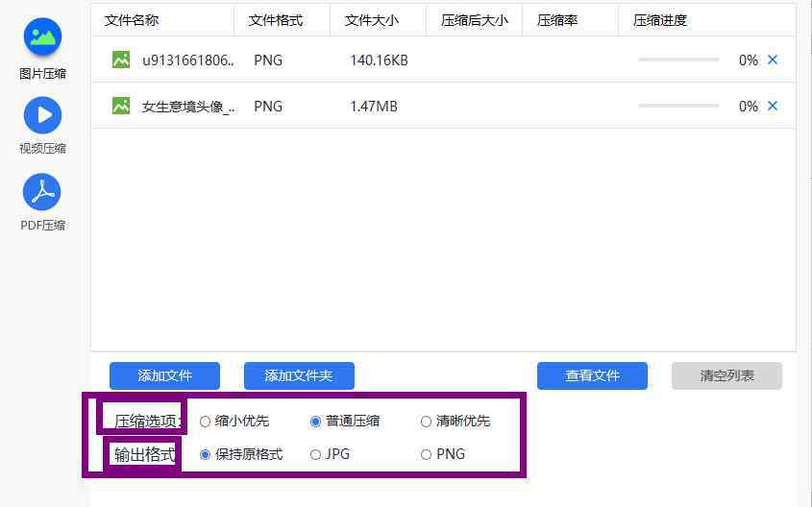
Task: Select file name u9131661806..
Action: (188, 60)
